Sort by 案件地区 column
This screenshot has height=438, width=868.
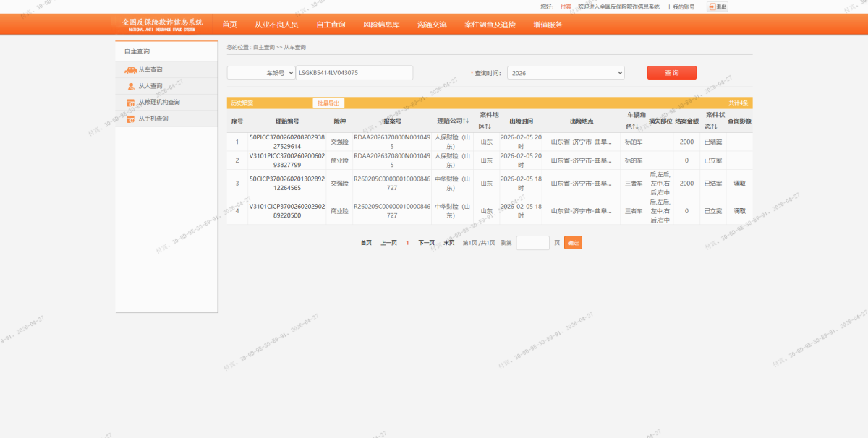[x=489, y=121]
